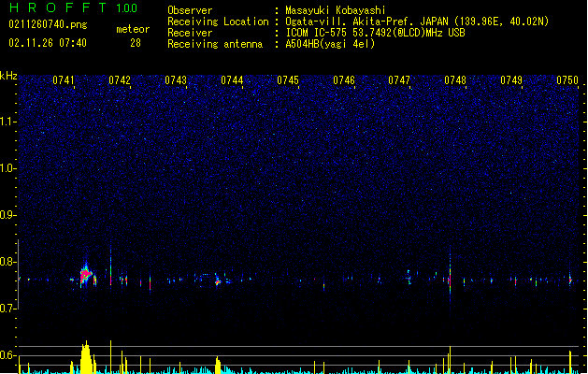
Task: Click the 0750 time marker
Action: [567, 80]
